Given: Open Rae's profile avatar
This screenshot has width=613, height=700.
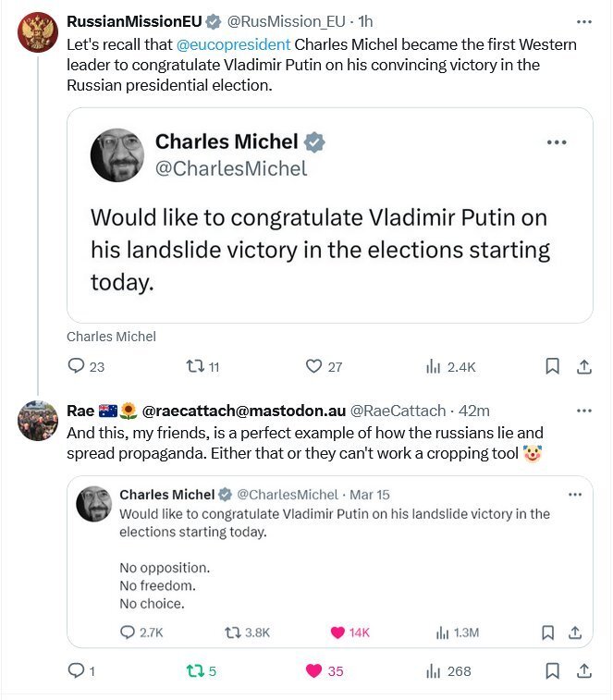Looking at the screenshot, I should click(x=38, y=423).
